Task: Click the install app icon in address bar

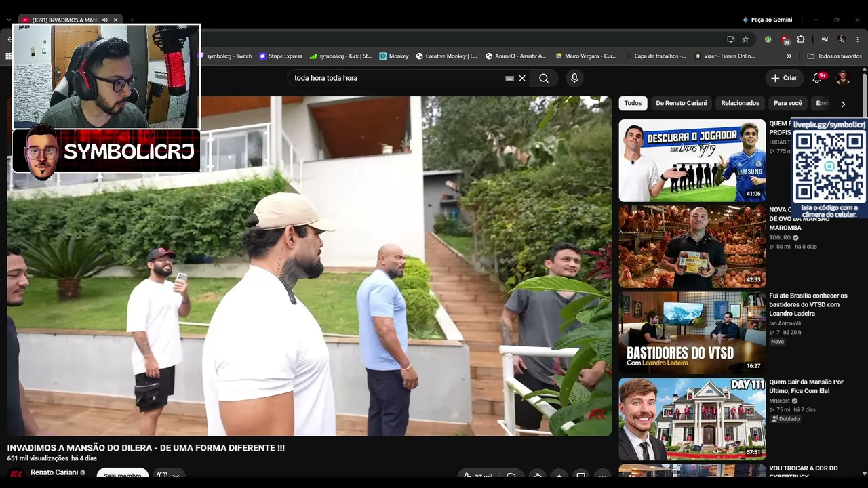Action: point(730,39)
